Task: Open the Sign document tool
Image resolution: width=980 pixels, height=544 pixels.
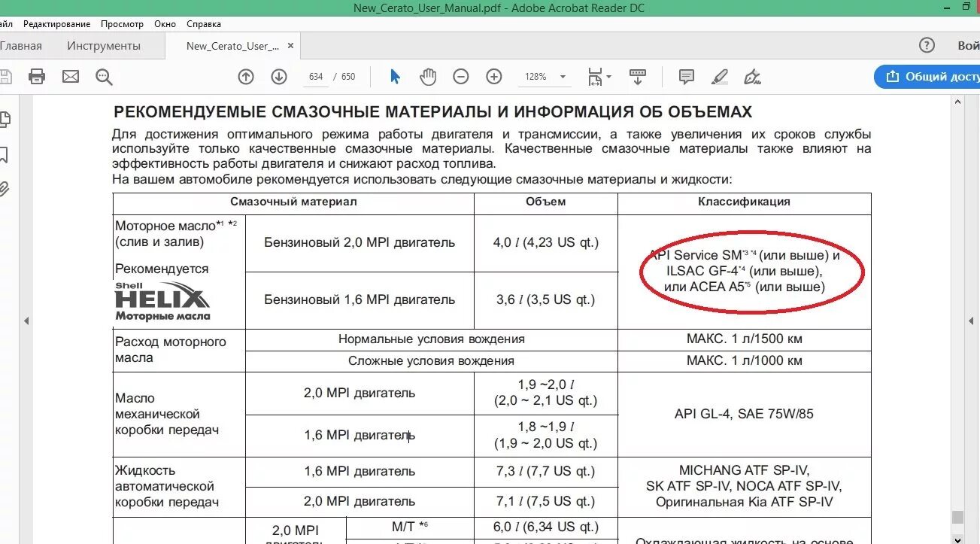Action: pos(752,76)
